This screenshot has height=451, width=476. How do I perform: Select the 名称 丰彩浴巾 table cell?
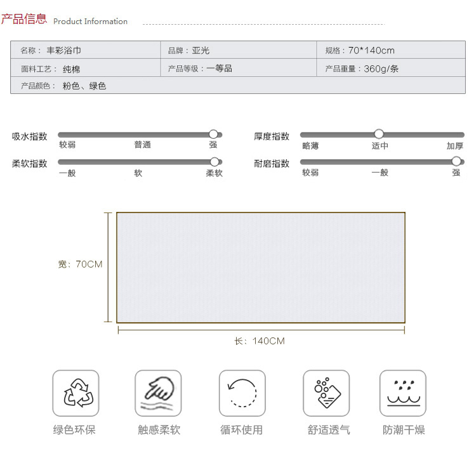[x=85, y=51]
